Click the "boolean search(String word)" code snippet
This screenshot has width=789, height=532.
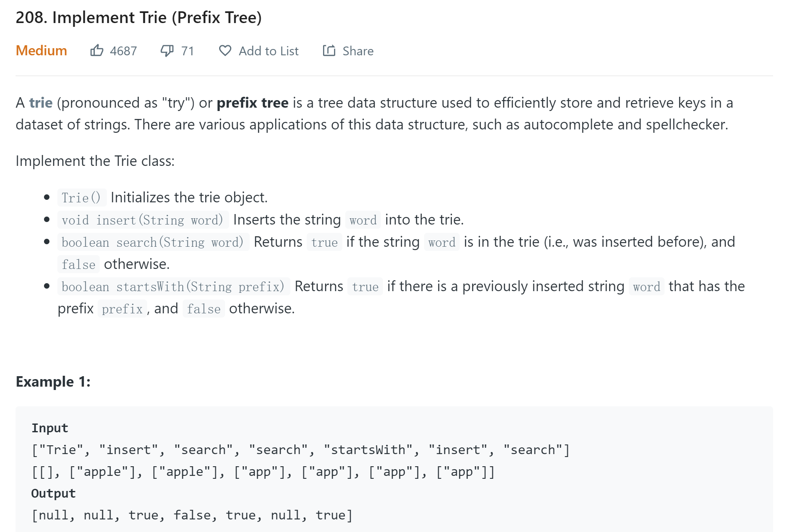pos(153,242)
